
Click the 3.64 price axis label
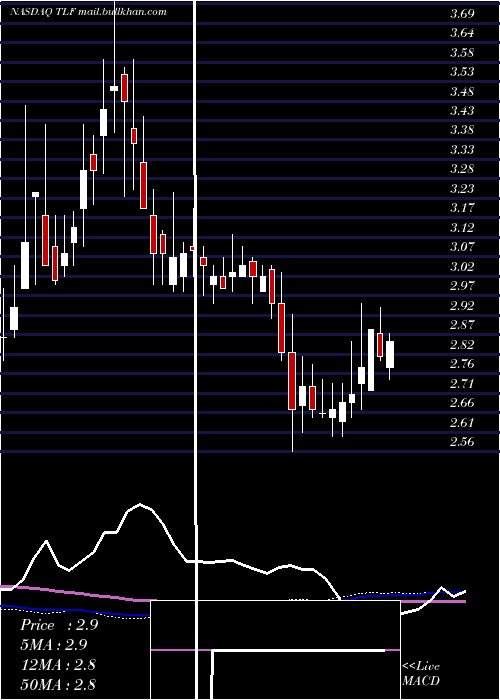coord(462,33)
